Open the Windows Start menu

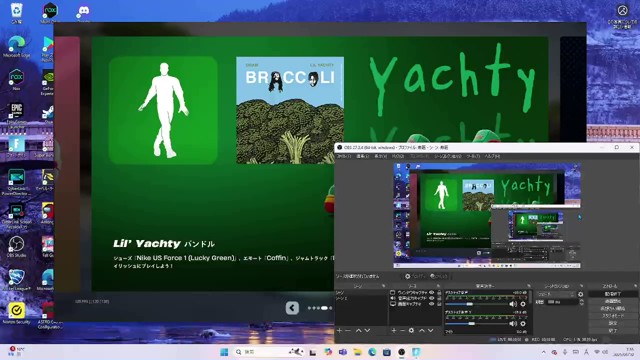(224, 352)
